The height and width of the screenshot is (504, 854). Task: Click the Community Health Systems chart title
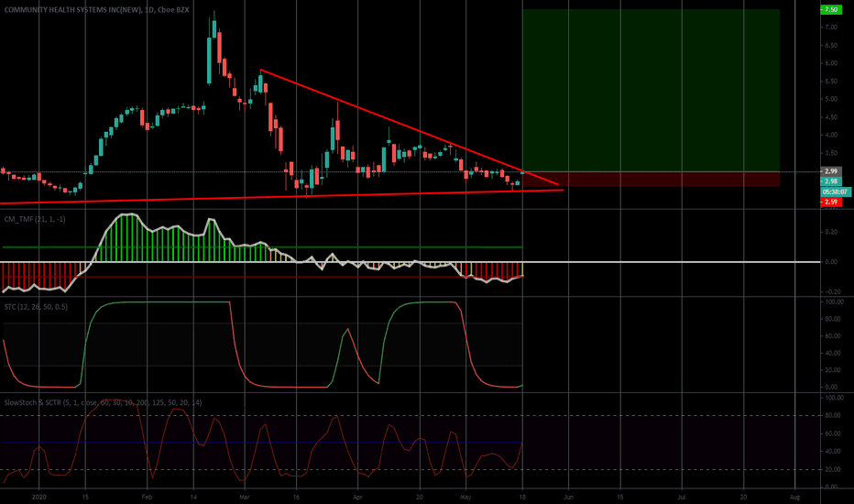(96, 10)
